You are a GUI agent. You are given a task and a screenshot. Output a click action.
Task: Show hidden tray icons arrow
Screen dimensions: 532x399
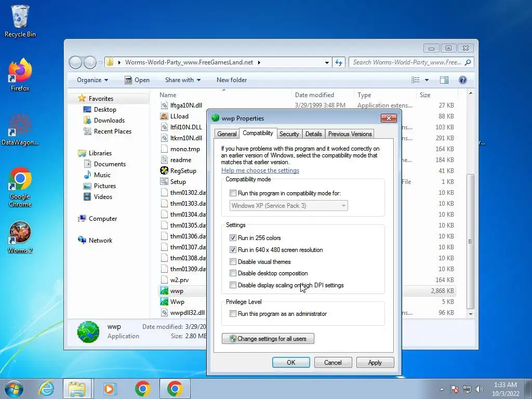442,389
